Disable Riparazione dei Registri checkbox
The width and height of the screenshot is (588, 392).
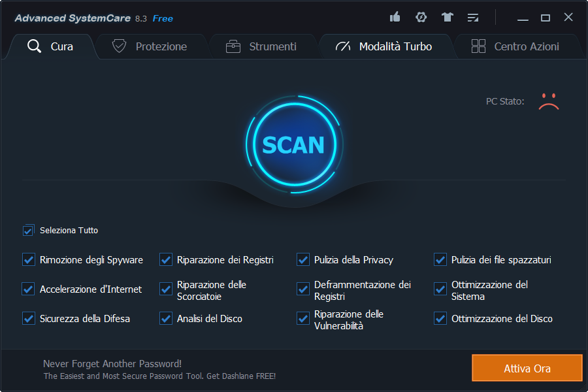tap(166, 260)
